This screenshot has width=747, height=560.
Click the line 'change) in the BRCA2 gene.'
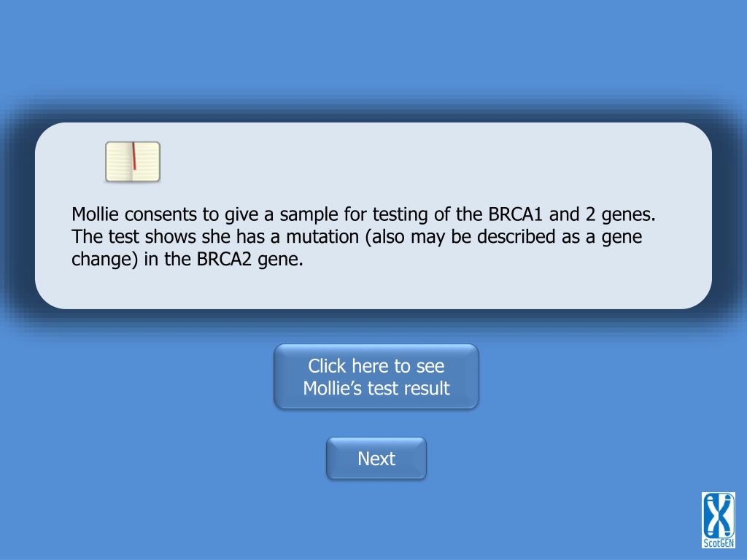pyautogui.click(x=187, y=259)
